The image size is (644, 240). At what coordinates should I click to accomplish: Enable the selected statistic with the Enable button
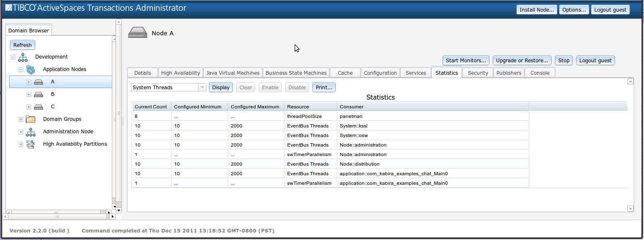click(x=270, y=87)
